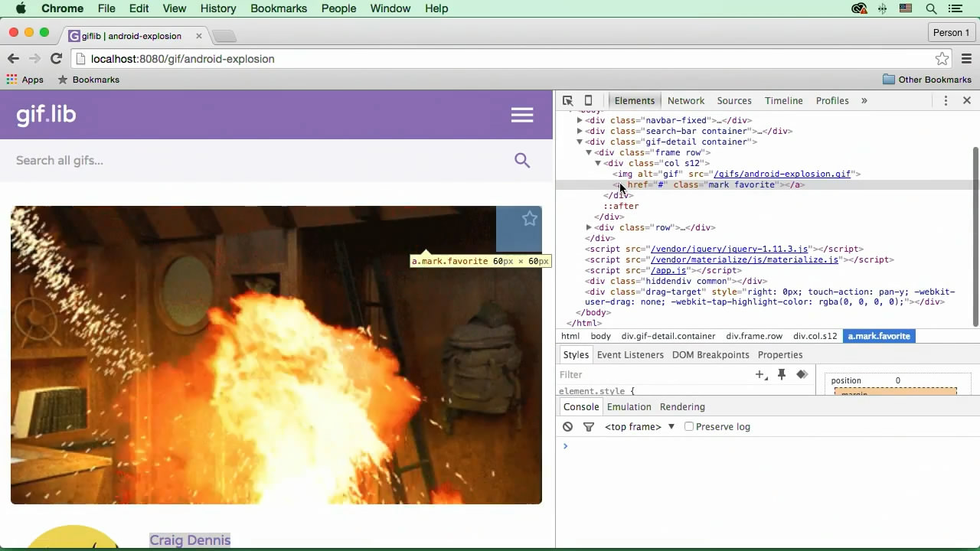
Task: Open the View menu
Action: tap(175, 8)
